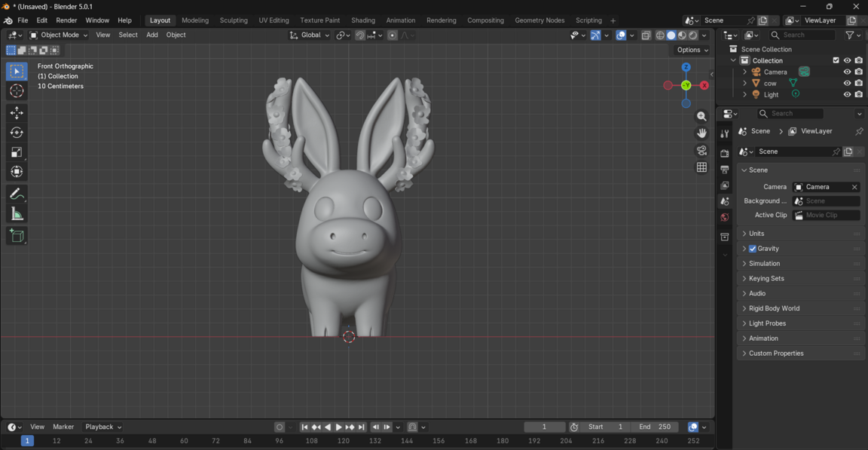
Task: Click frame 120 on the timeline
Action: click(344, 441)
